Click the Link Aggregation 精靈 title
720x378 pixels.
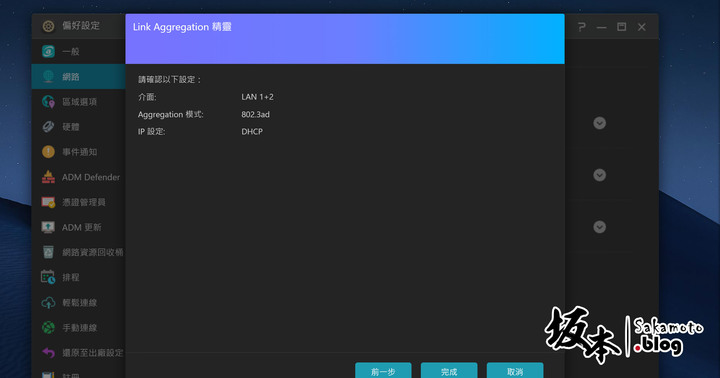tap(182, 27)
